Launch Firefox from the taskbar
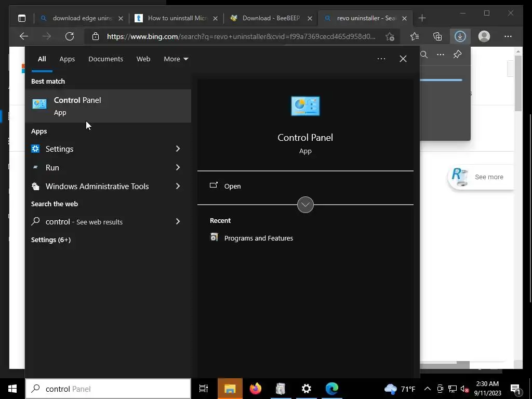Viewport: 532px width, 399px height. [256, 389]
